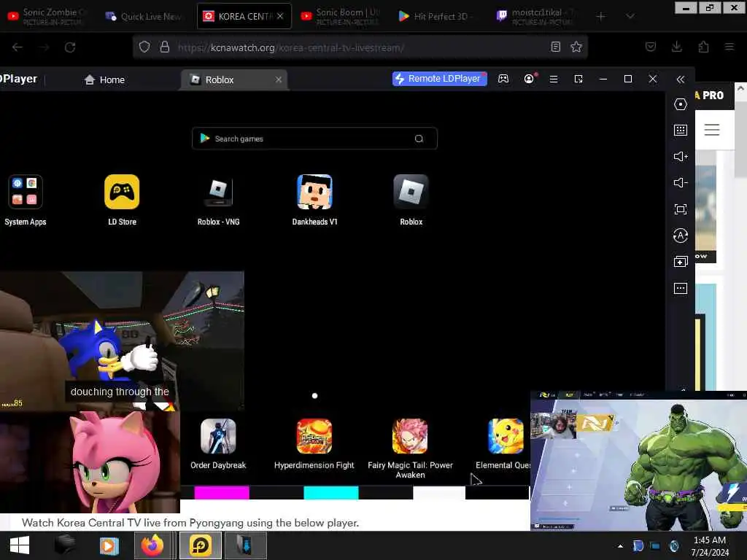Open LDPlayer gamepad settings icon

pos(503,79)
